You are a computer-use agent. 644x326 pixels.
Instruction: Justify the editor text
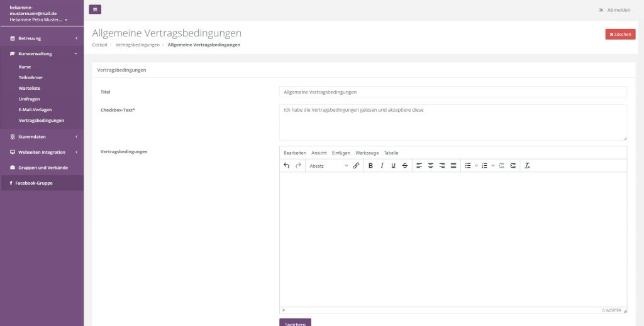click(453, 166)
